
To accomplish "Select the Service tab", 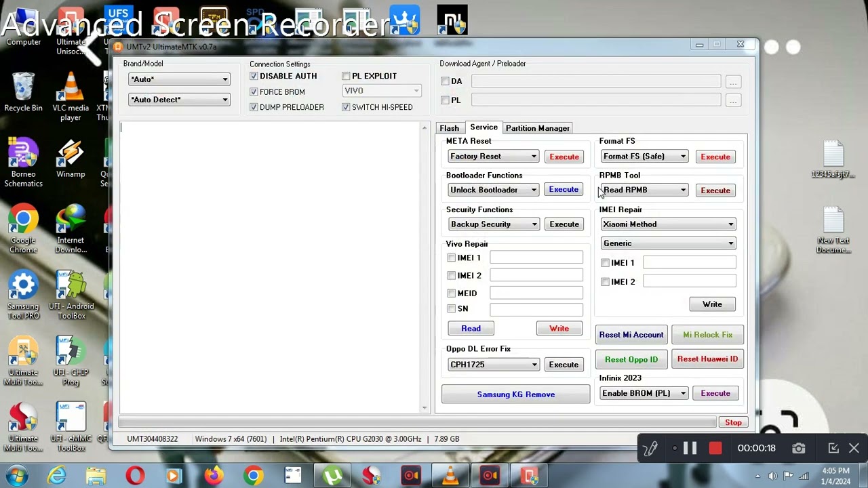I will click(484, 127).
